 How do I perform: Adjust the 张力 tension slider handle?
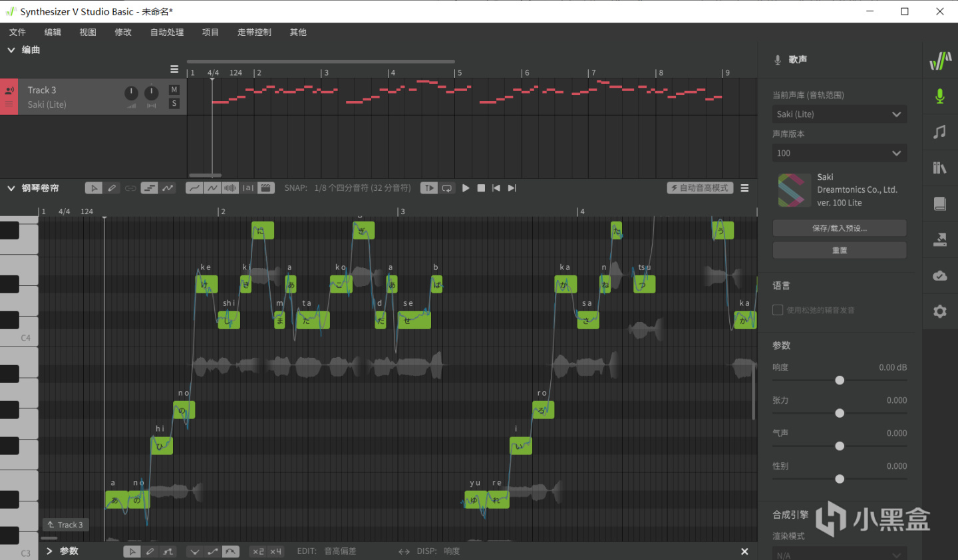click(x=840, y=413)
